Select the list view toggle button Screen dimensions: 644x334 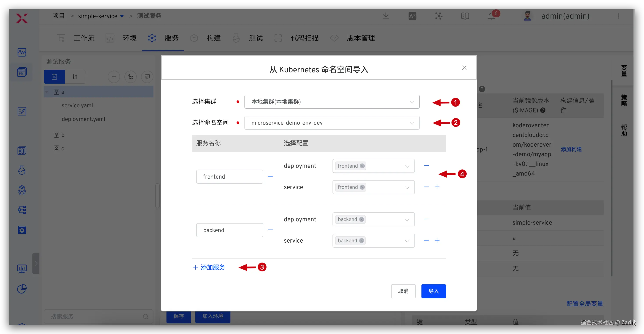tap(54, 77)
